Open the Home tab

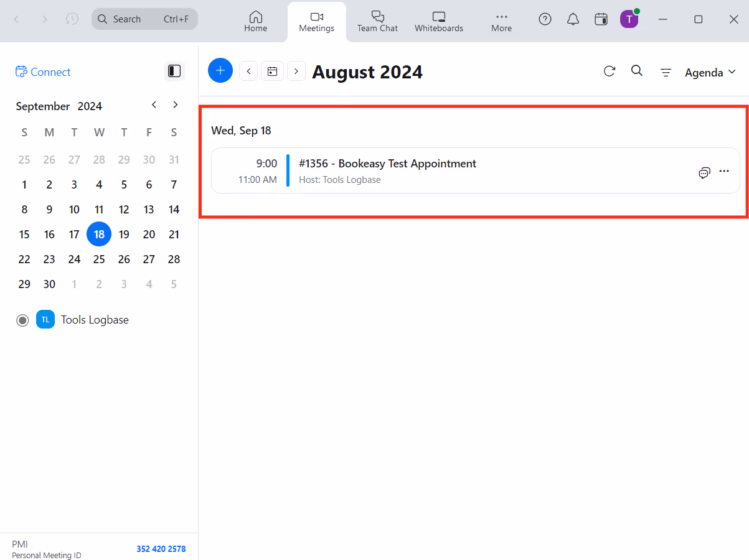pos(255,21)
